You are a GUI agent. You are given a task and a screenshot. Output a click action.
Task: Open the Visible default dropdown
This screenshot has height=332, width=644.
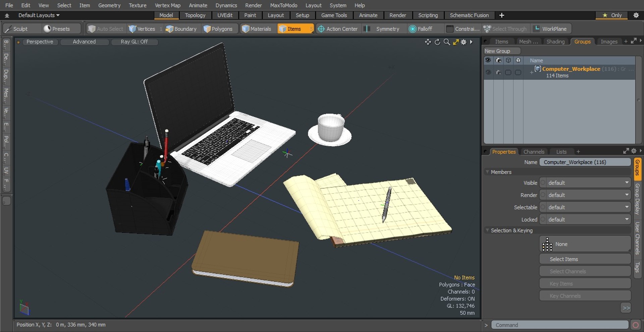[x=589, y=183]
